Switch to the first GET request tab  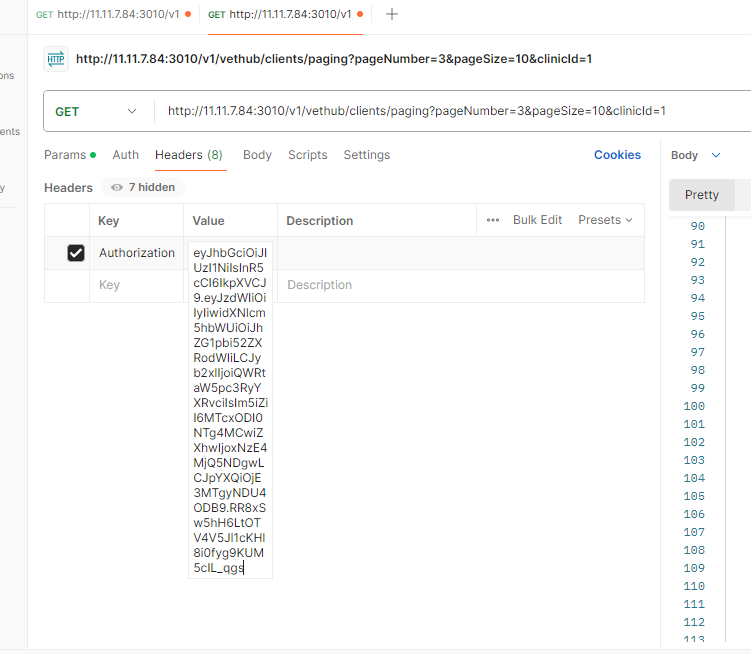click(114, 14)
